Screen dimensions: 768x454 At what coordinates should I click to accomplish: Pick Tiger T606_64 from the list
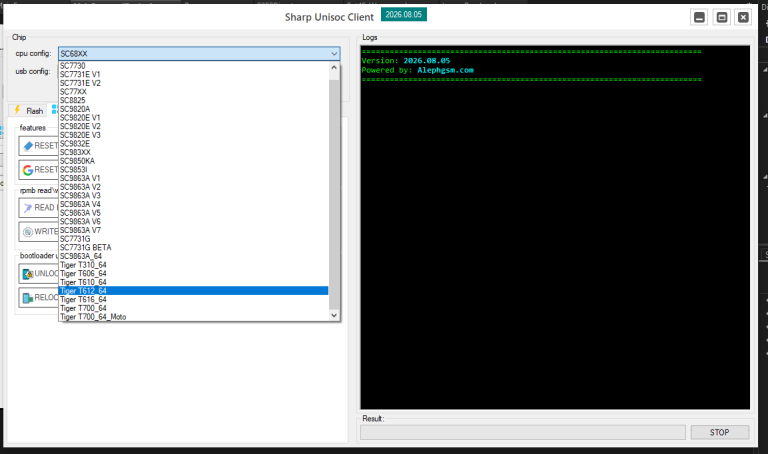coord(193,273)
